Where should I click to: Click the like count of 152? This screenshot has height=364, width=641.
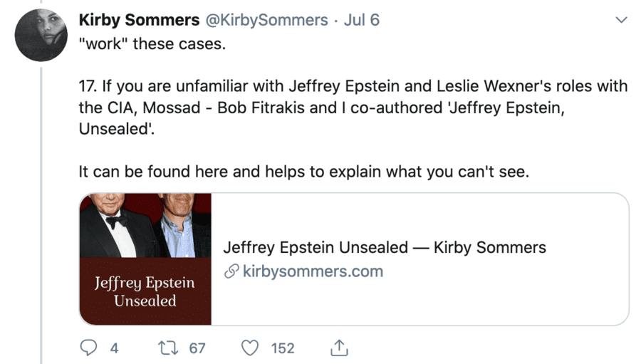283,348
